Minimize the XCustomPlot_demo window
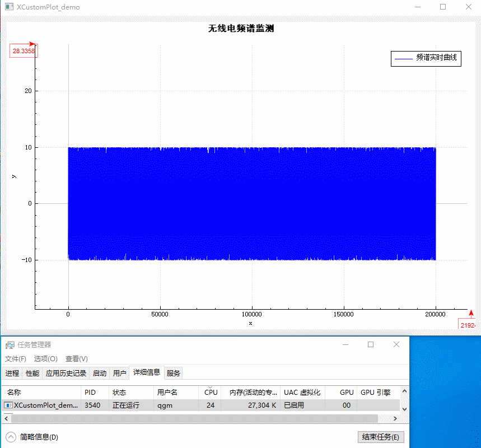481x448 pixels. (x=418, y=7)
